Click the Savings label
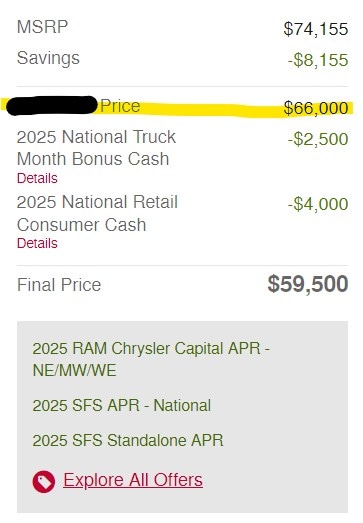Screen dimensions: 363x523 point(48,58)
